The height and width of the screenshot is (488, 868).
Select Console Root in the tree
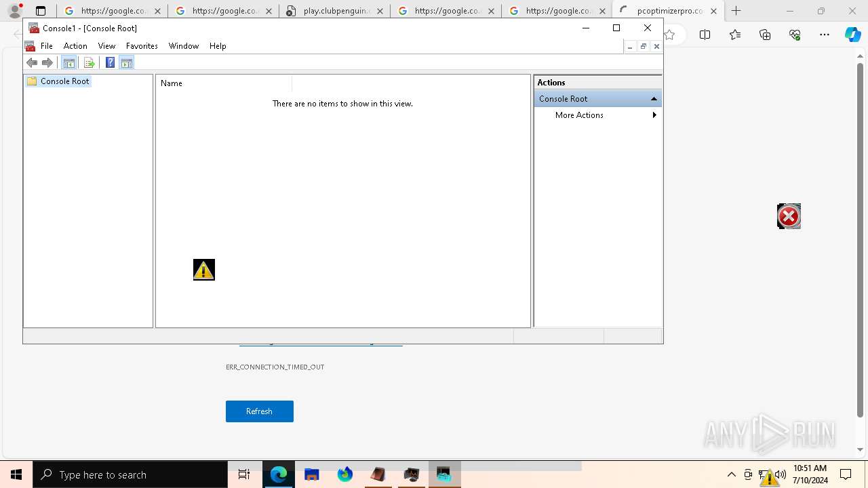tap(58, 81)
